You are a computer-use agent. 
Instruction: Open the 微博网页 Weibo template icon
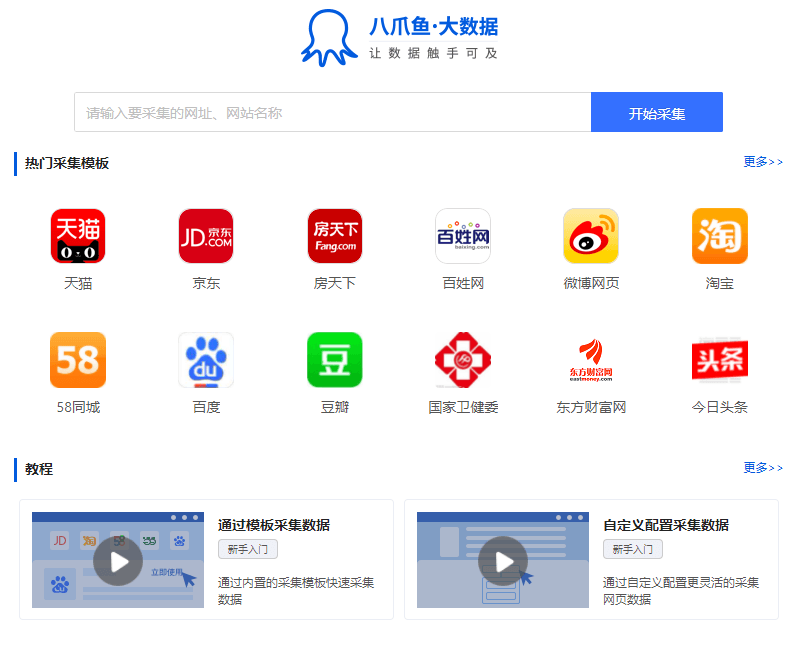(591, 236)
